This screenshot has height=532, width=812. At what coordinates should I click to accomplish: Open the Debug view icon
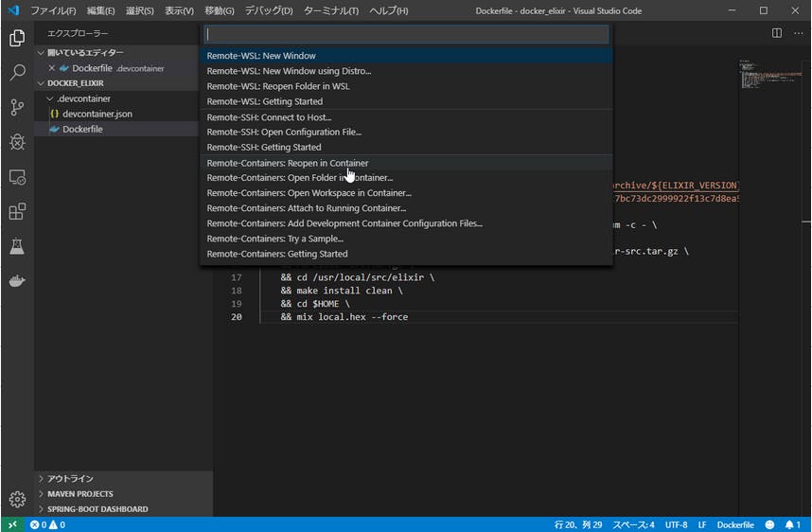coord(17,142)
